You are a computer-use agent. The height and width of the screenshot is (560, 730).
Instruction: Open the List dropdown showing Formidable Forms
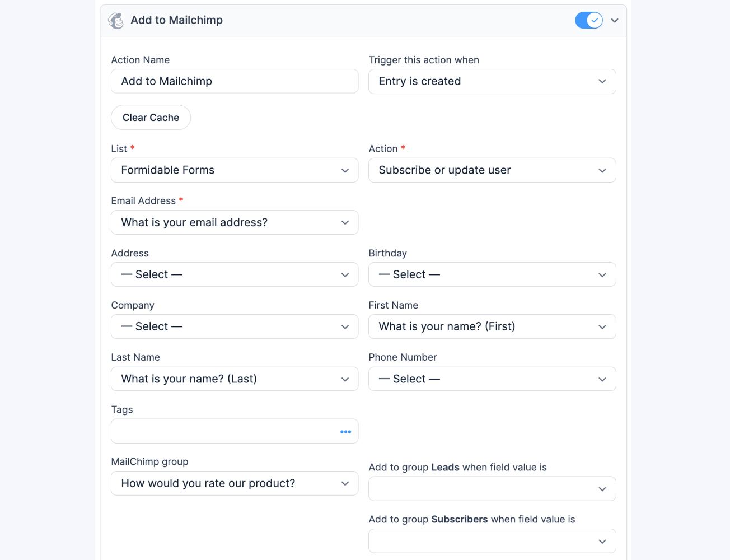point(235,170)
